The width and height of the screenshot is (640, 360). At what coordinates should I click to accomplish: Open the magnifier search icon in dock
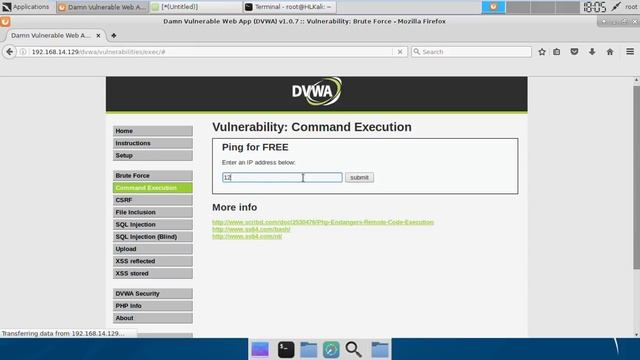pyautogui.click(x=353, y=349)
